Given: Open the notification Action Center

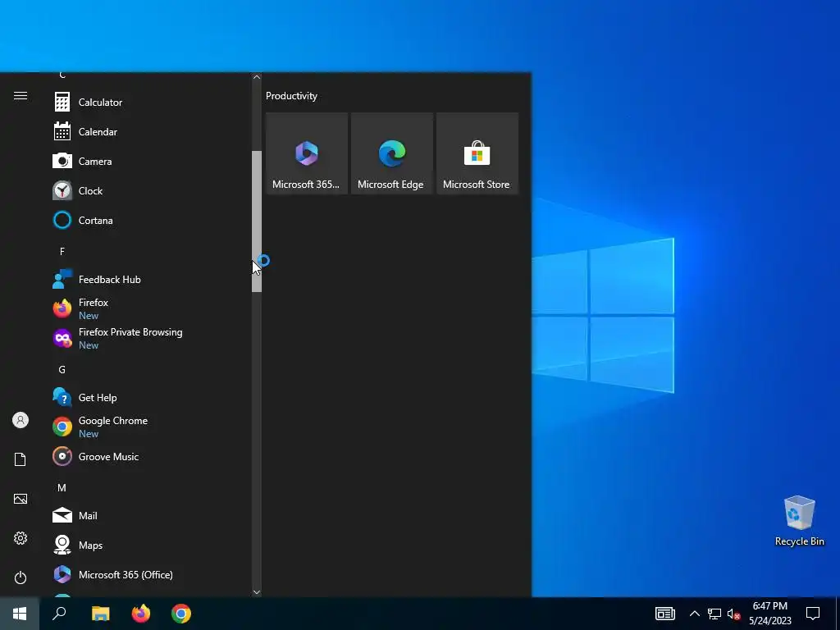Looking at the screenshot, I should click(813, 614).
